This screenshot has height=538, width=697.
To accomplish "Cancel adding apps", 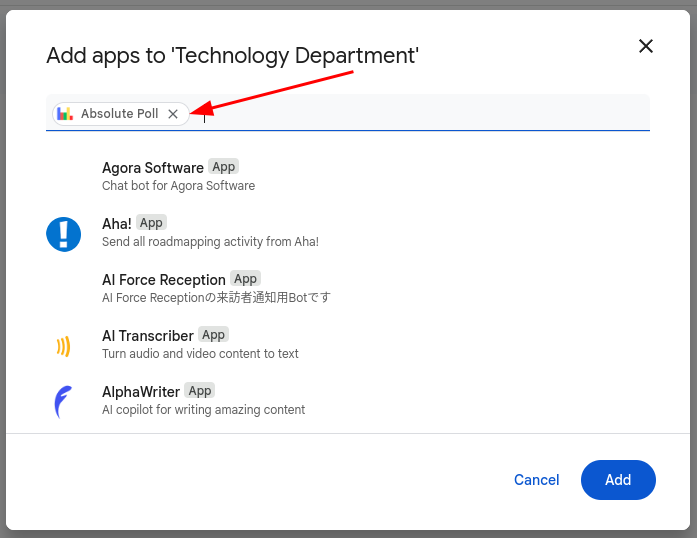I will click(537, 480).
